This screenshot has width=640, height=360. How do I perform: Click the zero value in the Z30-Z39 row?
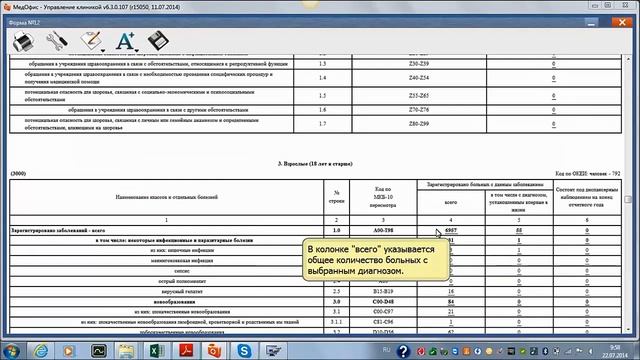[x=553, y=64]
